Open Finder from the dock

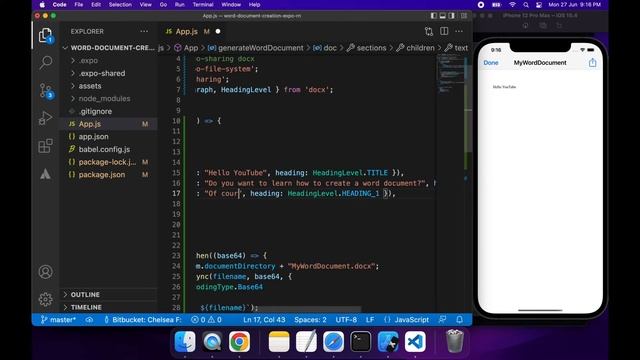[185, 341]
